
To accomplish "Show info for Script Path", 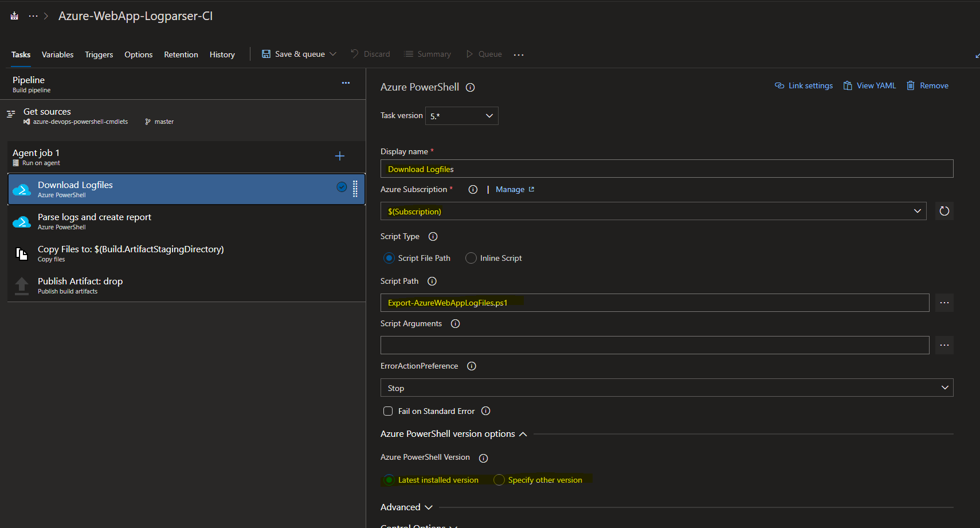I will 432,281.
